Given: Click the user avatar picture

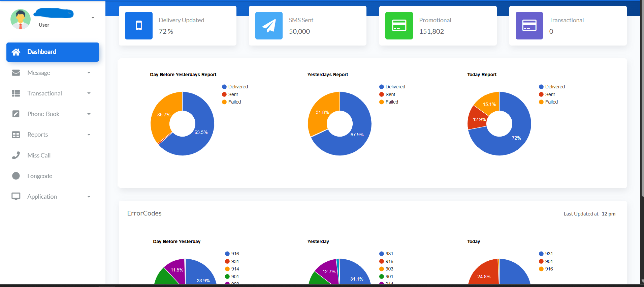Looking at the screenshot, I should (21, 19).
